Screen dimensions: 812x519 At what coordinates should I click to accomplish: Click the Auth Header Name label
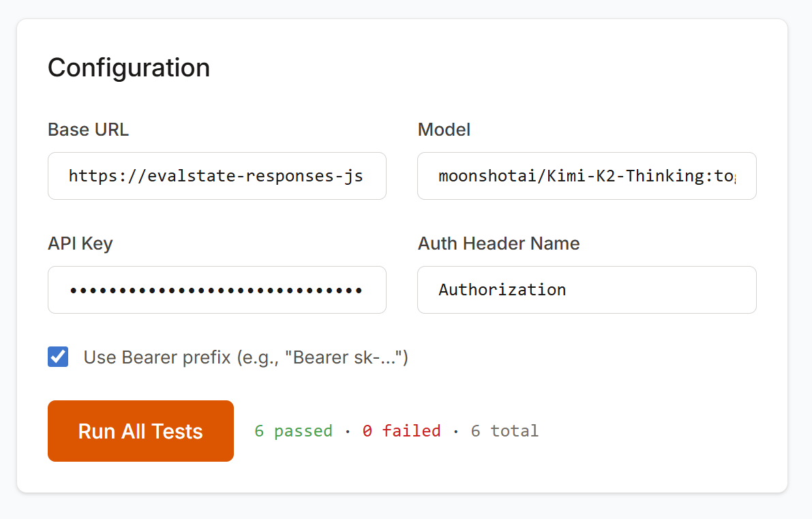click(x=498, y=243)
